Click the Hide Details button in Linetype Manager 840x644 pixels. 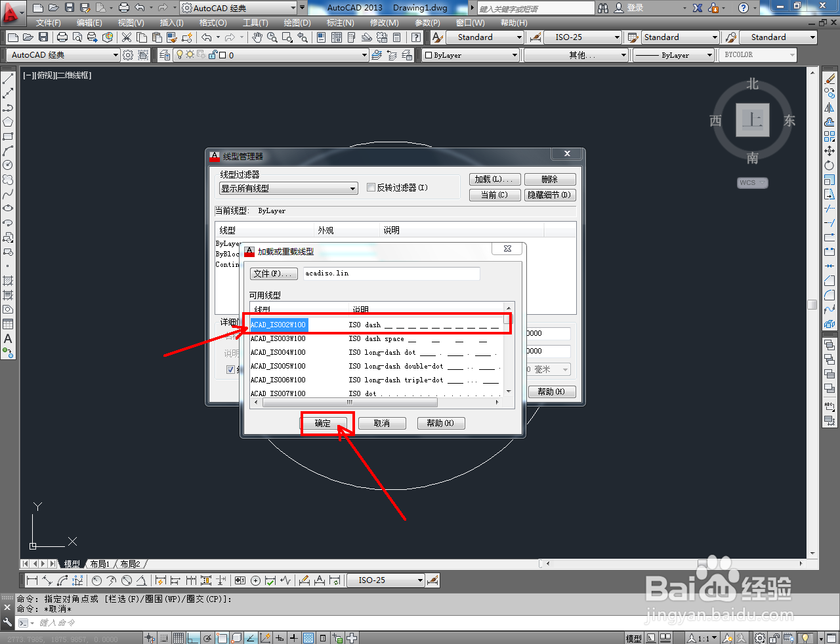[x=550, y=195]
